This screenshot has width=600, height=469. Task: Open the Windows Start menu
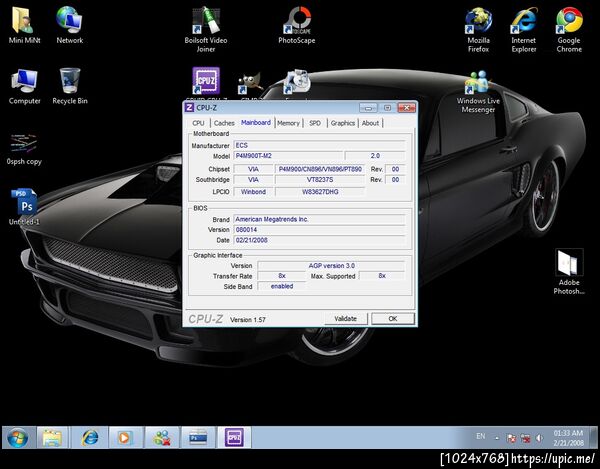[x=17, y=438]
